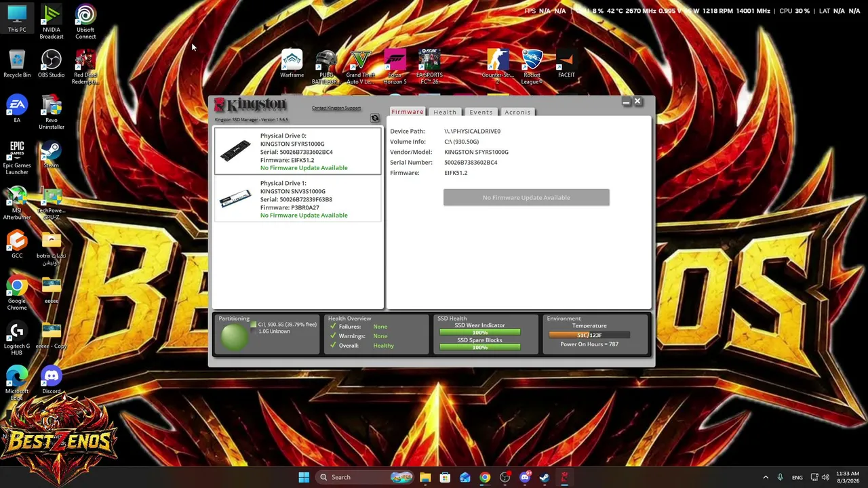Click the Kingston SSD Manager taskbar icon
This screenshot has width=868, height=488.
click(564, 477)
